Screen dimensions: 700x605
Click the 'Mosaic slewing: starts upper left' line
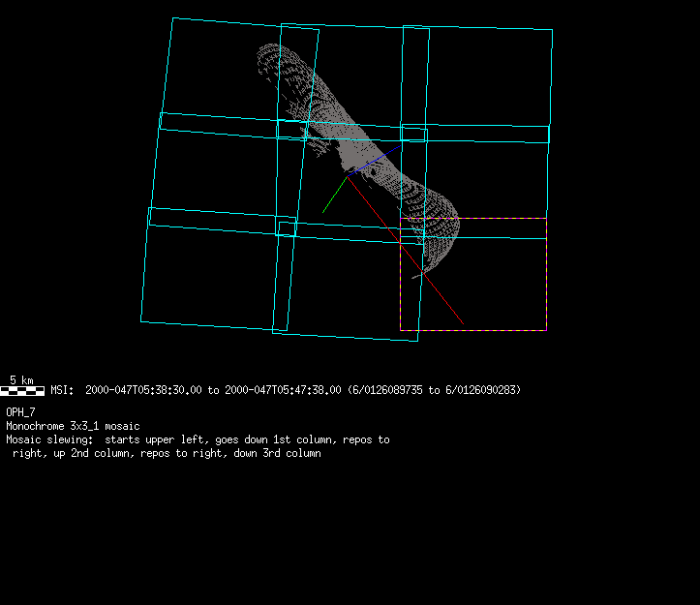pyautogui.click(x=198, y=439)
